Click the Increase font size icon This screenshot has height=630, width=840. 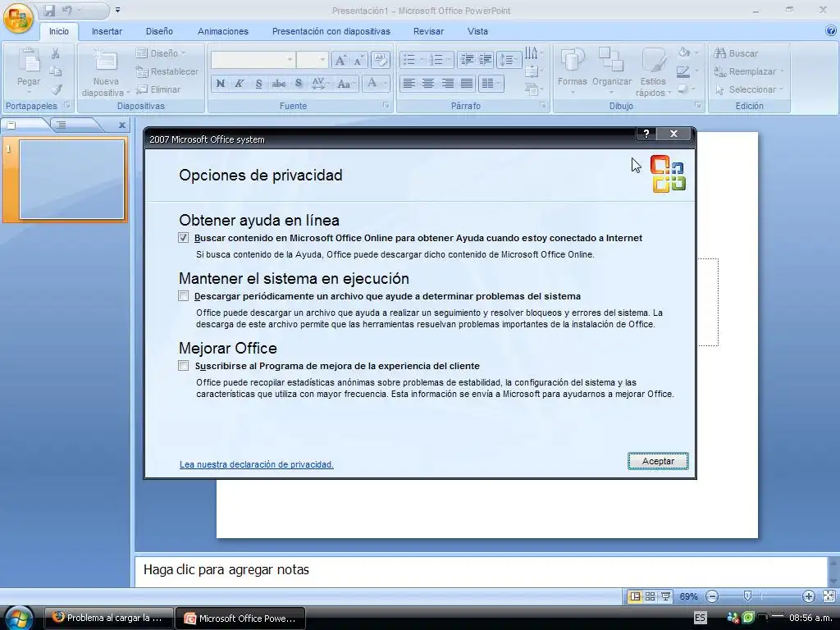[x=340, y=60]
